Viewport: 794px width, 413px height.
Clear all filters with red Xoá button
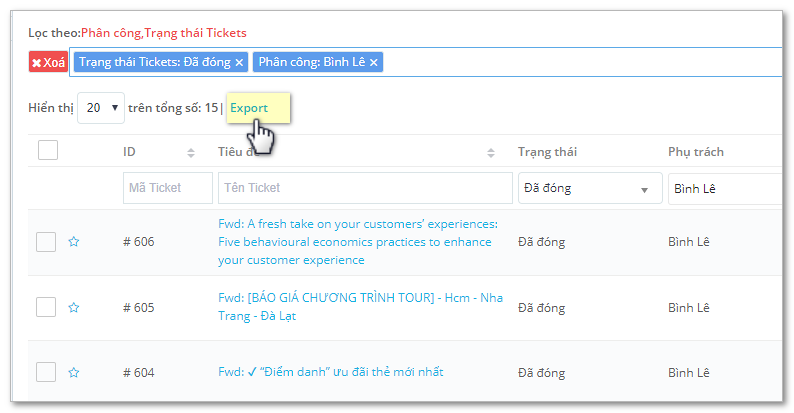(x=48, y=62)
